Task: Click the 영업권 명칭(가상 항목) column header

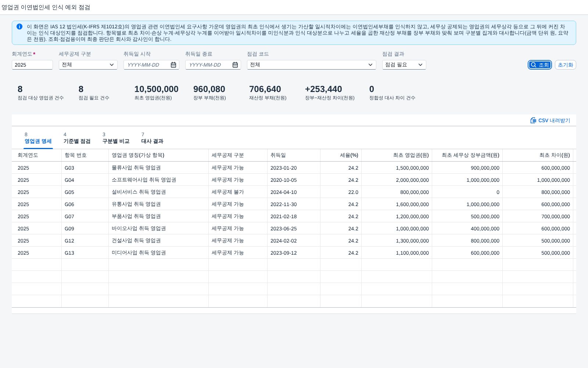Action: click(159, 155)
